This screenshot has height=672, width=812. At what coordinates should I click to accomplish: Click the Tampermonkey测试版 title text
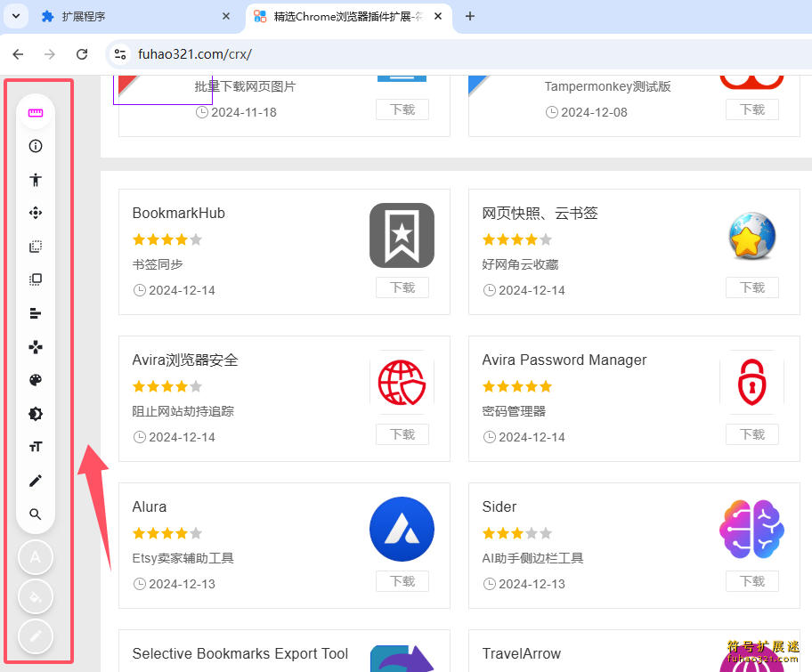tap(607, 86)
